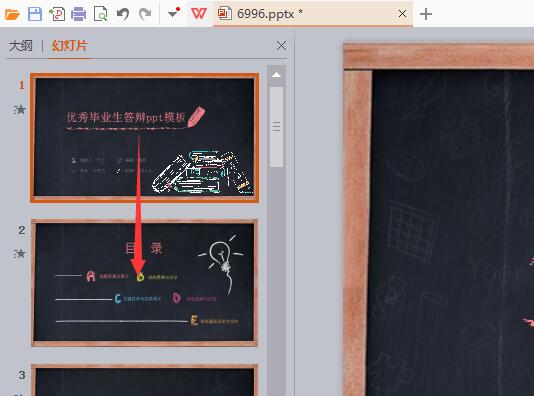Open print preview icon

tap(100, 14)
